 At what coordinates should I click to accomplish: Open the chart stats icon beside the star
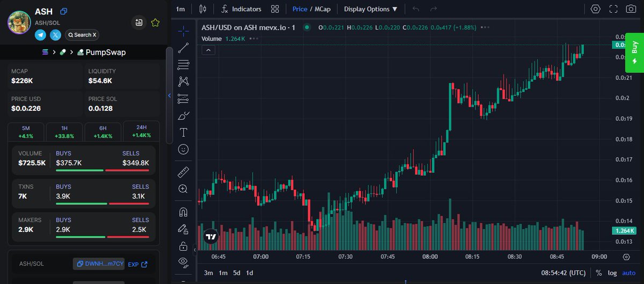[x=139, y=23]
